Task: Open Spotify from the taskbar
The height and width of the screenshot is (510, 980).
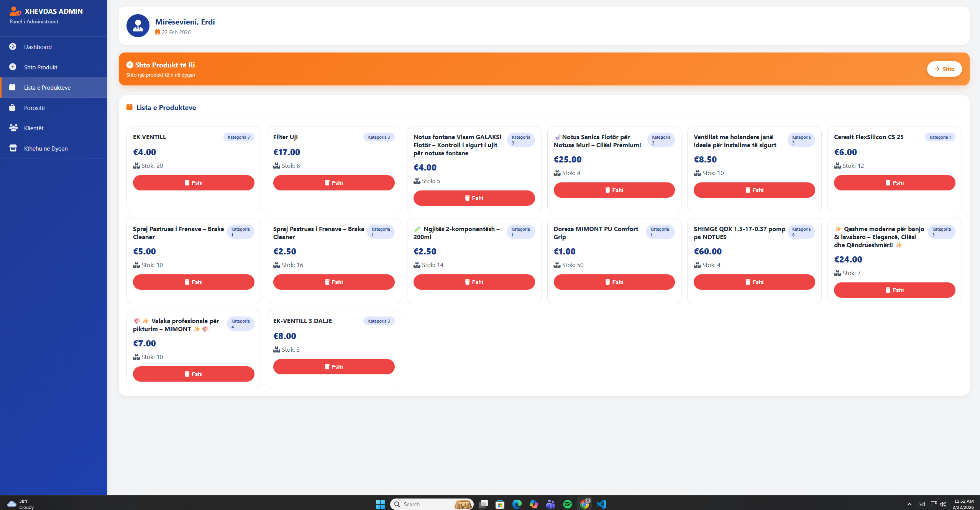Action: pos(567,504)
